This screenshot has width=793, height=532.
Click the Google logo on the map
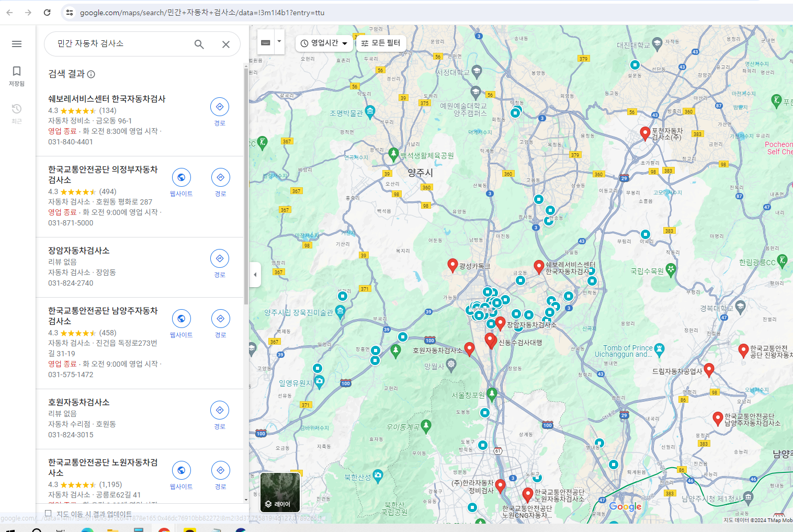coord(625,507)
